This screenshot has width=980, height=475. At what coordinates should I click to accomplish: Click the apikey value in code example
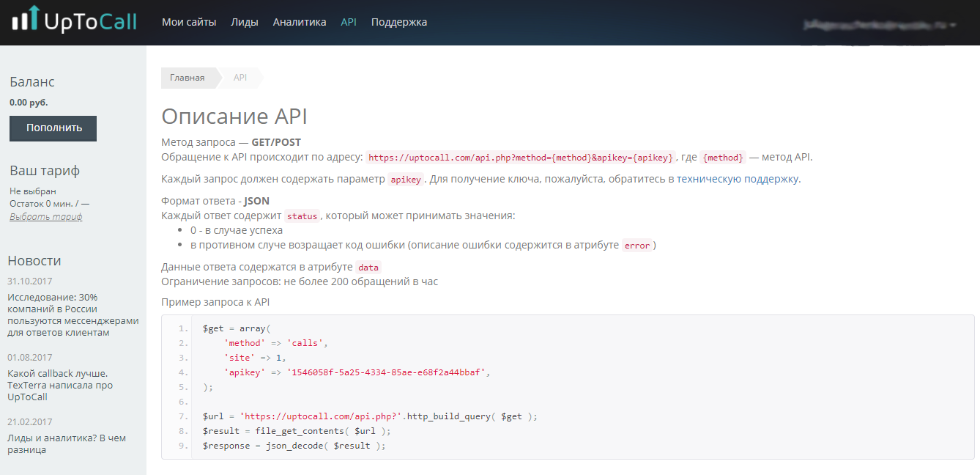387,372
